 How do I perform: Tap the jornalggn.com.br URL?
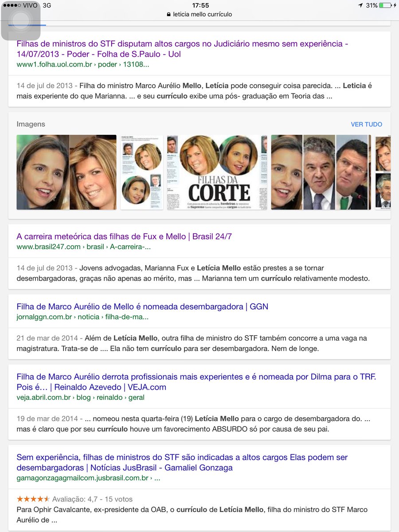coord(82,317)
